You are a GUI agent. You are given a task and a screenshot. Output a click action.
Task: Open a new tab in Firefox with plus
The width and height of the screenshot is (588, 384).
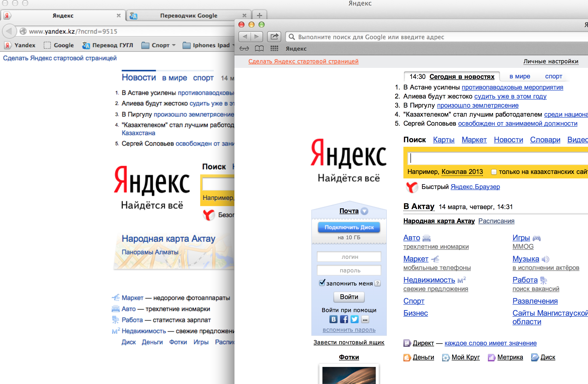pos(260,16)
